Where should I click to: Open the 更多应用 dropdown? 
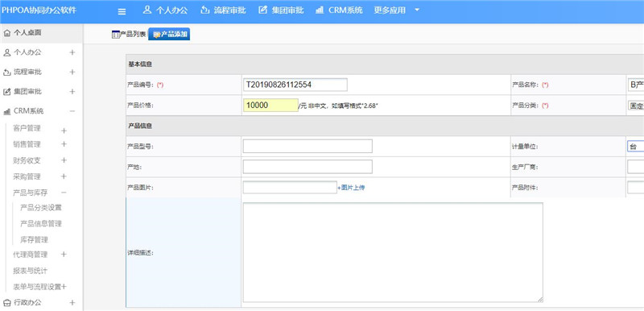point(397,10)
